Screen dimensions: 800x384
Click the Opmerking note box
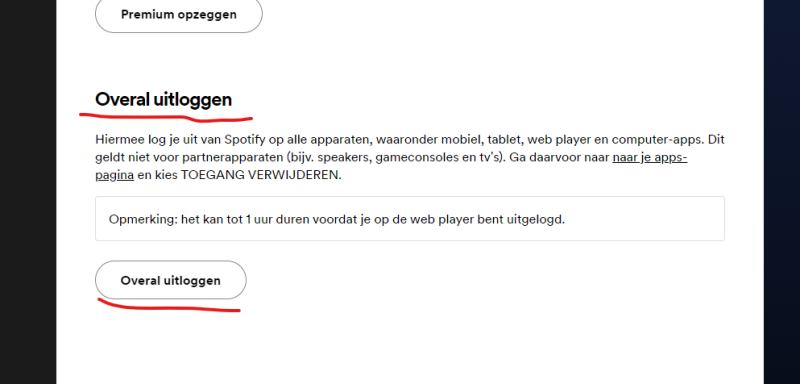(410, 219)
